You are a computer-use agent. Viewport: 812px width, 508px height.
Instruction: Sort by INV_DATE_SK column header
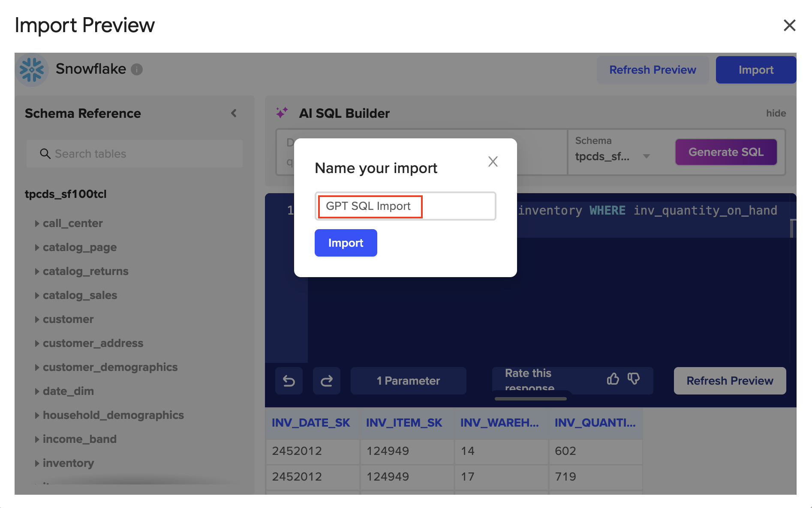311,423
